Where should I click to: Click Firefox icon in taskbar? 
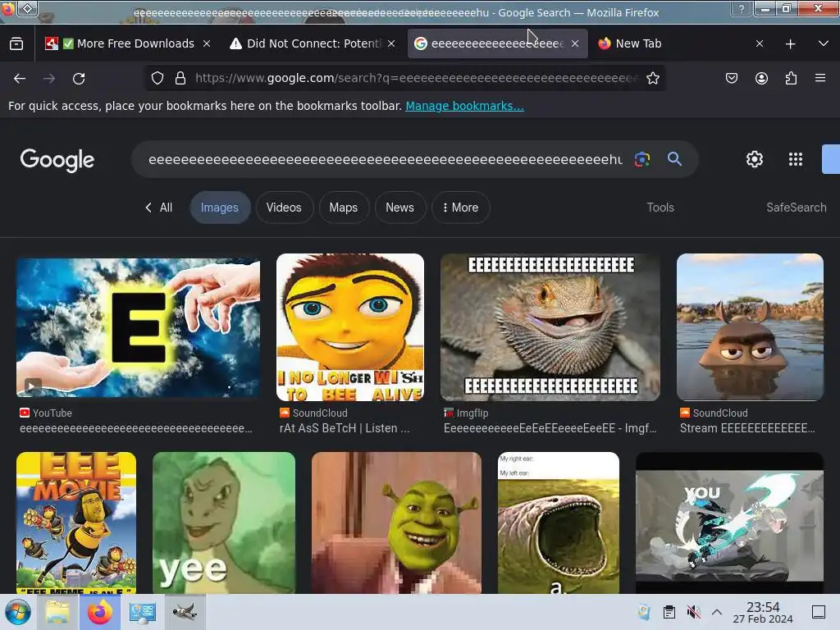click(99, 612)
